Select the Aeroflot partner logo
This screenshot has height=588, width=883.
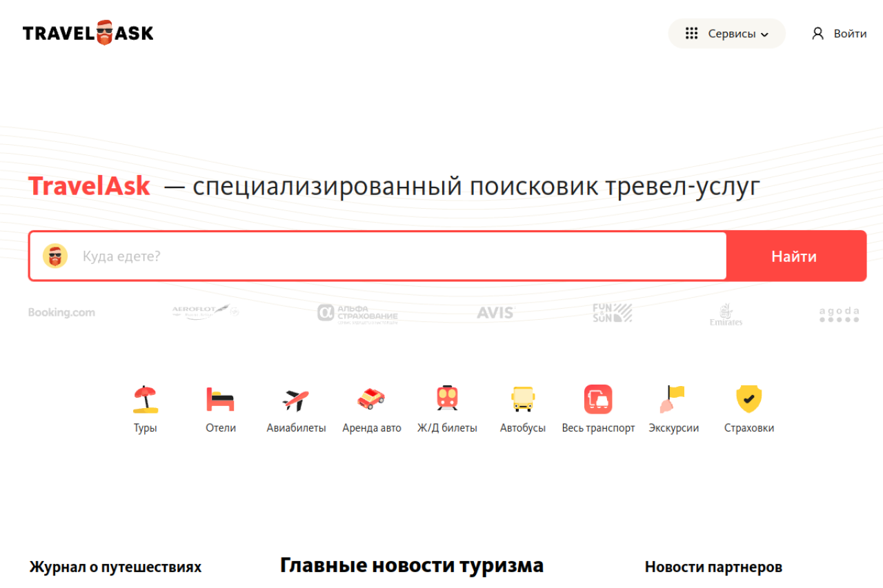pyautogui.click(x=205, y=313)
